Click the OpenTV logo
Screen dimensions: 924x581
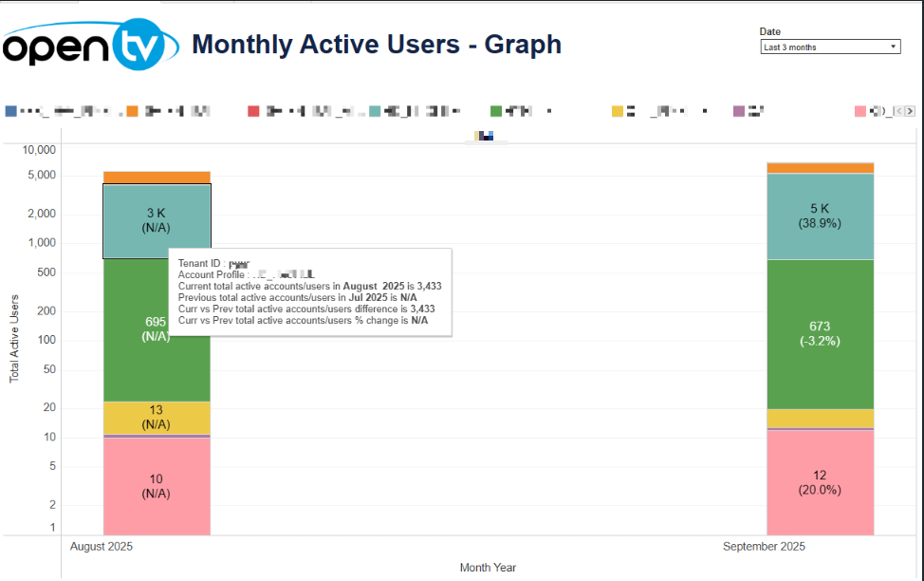pyautogui.click(x=90, y=44)
